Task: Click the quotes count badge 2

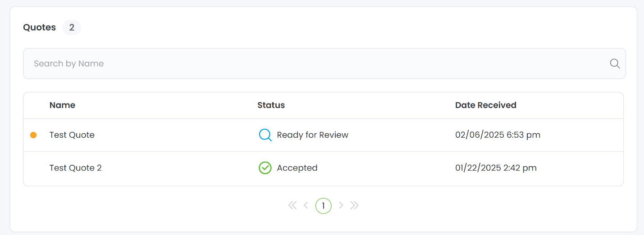Action: click(x=72, y=27)
